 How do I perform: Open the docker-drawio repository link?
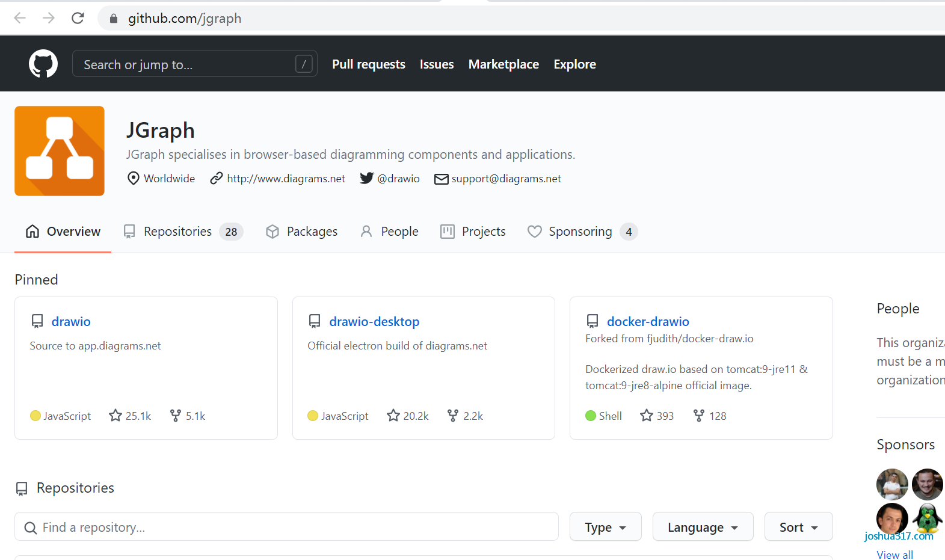point(648,321)
